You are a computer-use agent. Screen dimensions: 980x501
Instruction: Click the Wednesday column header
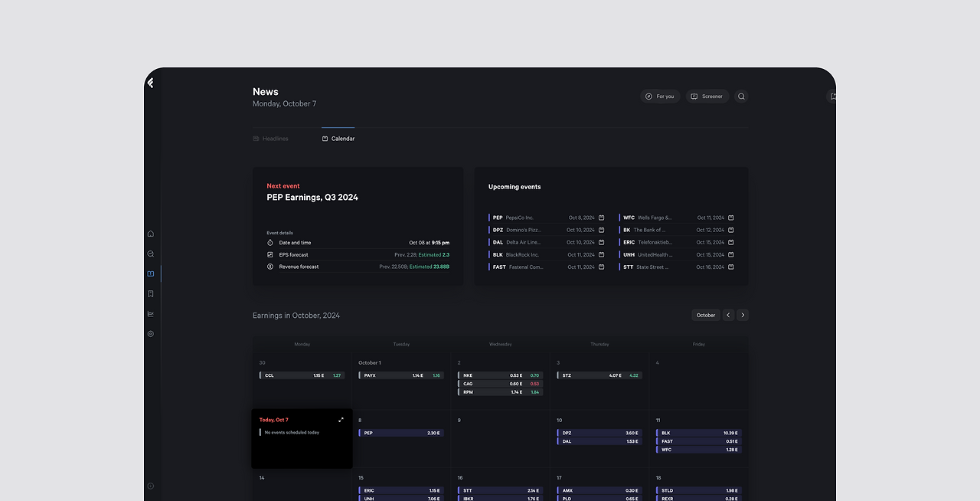[500, 344]
